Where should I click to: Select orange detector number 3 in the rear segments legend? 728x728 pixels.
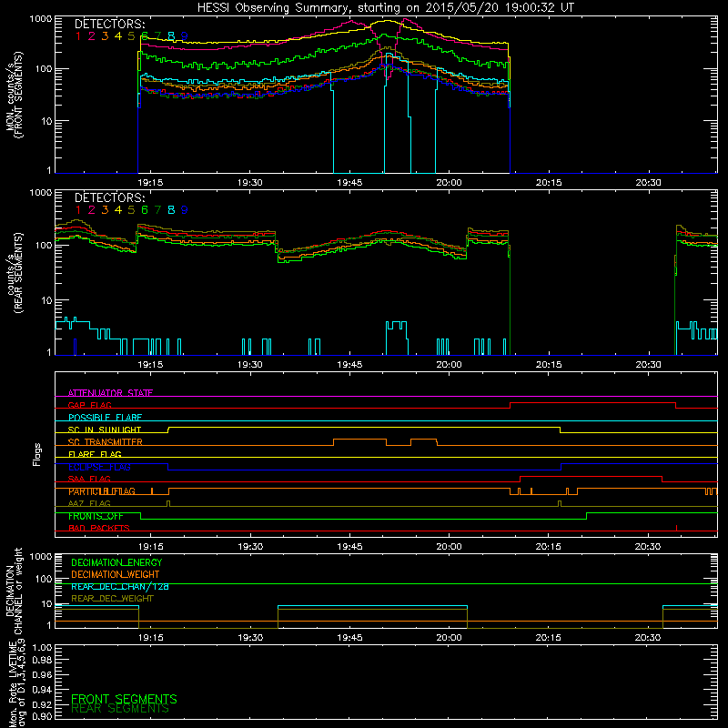click(x=105, y=210)
